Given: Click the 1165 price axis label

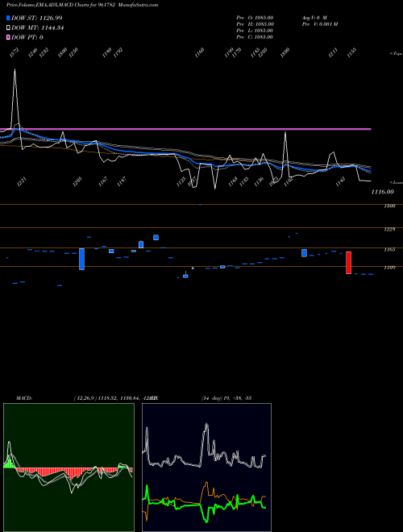Looking at the screenshot, I should [x=389, y=249].
